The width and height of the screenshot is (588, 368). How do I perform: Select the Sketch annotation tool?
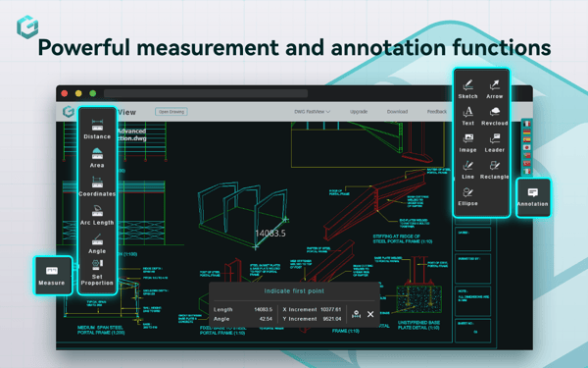pyautogui.click(x=467, y=89)
